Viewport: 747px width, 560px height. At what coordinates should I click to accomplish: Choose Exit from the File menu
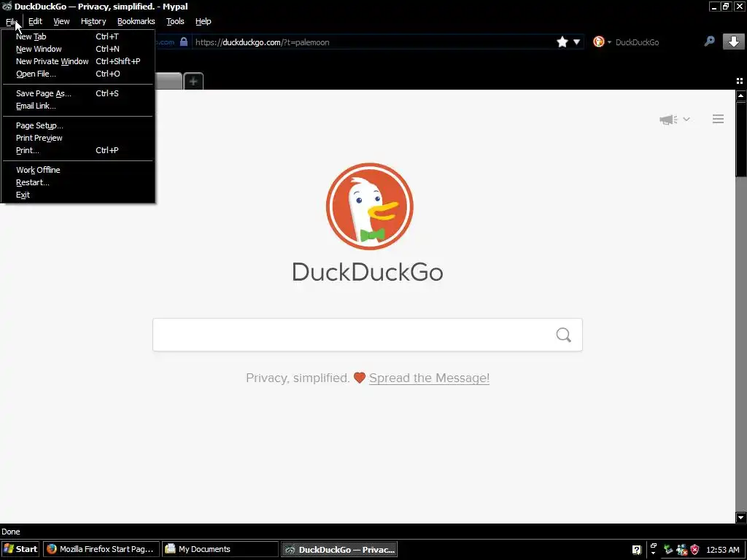[x=77, y=194]
